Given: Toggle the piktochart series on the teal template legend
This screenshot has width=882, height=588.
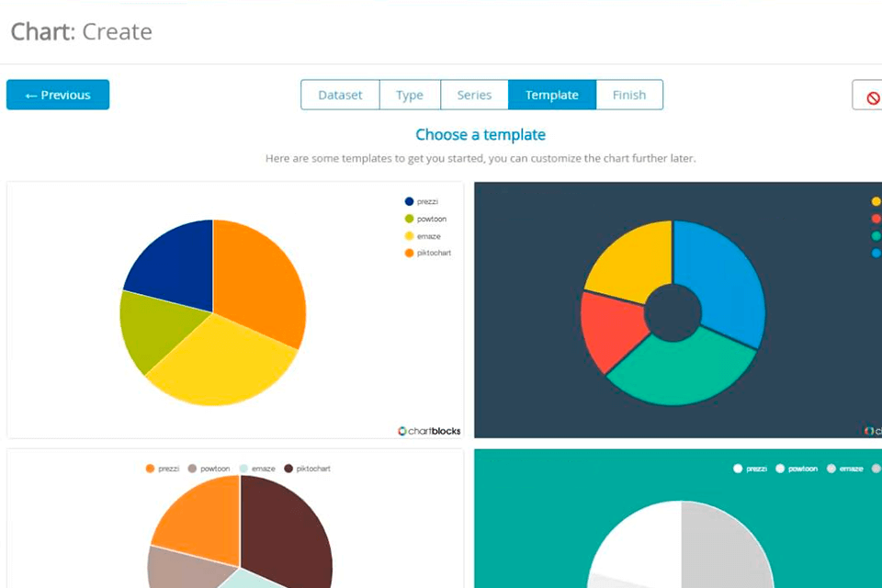Looking at the screenshot, I should tap(875, 469).
